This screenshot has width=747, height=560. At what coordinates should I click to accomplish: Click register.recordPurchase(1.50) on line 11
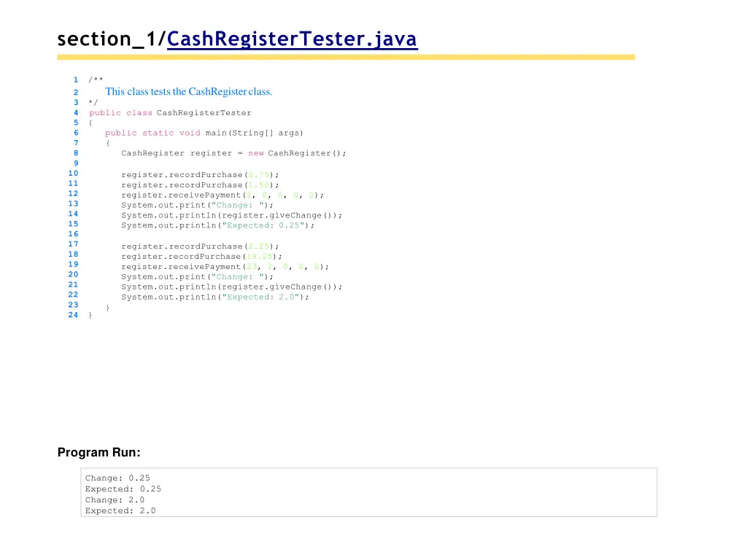click(x=201, y=184)
